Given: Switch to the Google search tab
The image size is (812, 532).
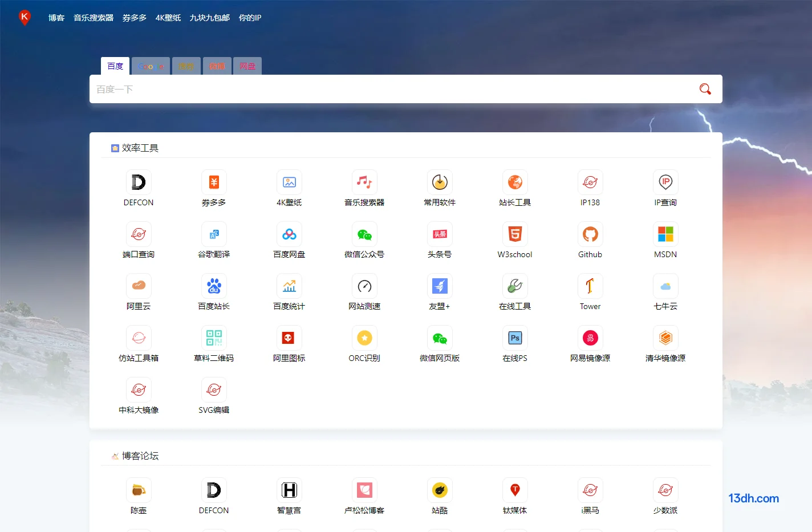Looking at the screenshot, I should point(151,66).
